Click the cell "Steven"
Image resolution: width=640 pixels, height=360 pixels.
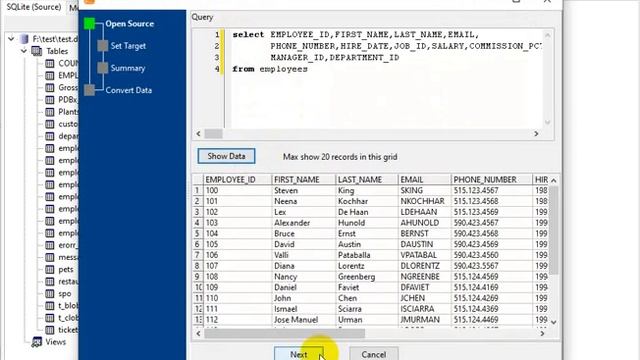(304, 191)
